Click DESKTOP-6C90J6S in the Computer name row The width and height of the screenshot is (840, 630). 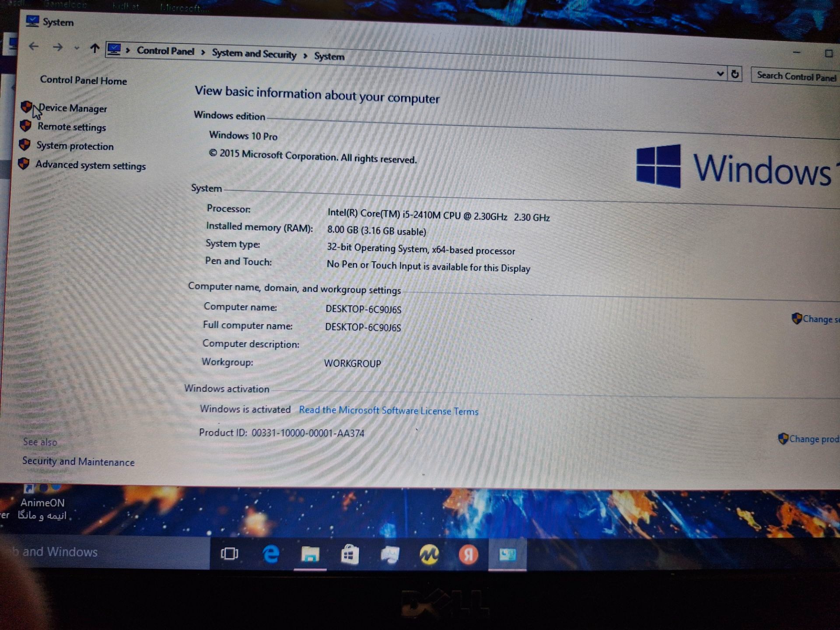click(363, 309)
